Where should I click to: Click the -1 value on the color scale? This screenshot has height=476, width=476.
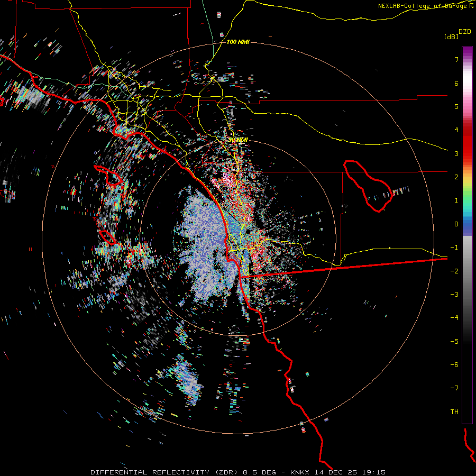click(x=454, y=248)
